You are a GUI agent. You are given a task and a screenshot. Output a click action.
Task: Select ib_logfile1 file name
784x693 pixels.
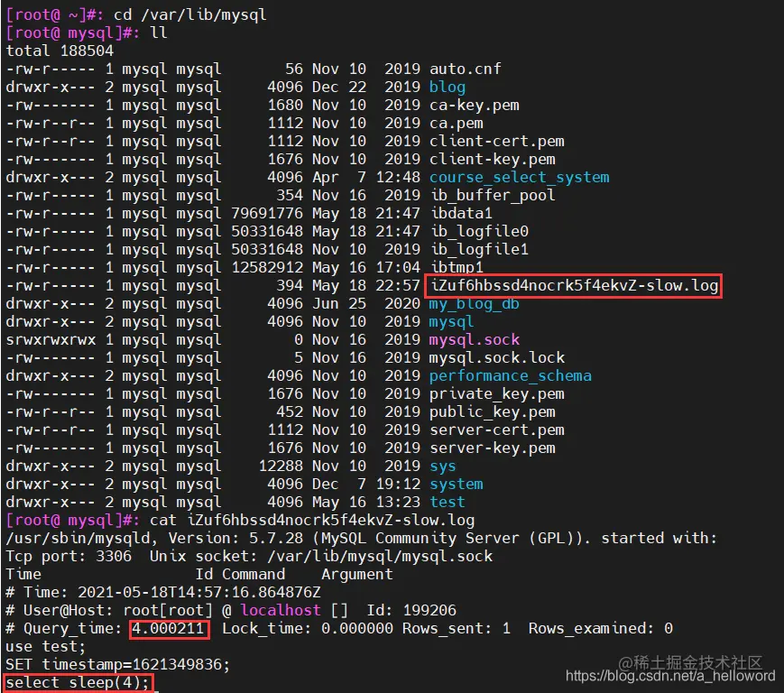point(478,250)
